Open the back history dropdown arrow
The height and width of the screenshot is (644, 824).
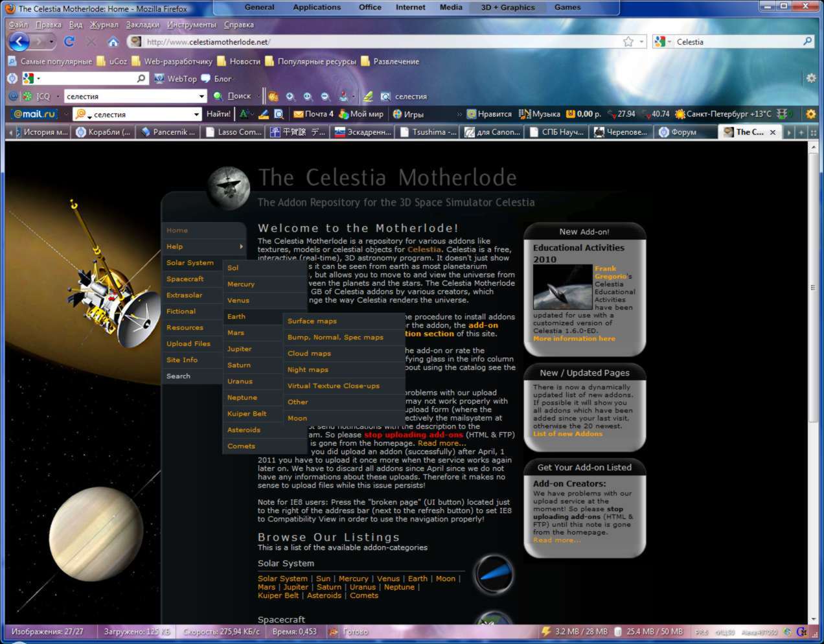click(51, 42)
